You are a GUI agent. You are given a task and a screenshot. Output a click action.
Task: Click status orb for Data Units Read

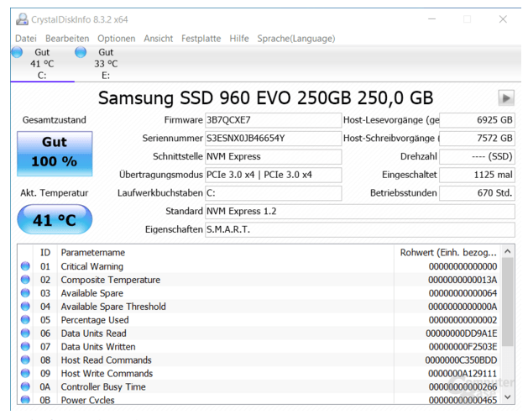click(25, 333)
